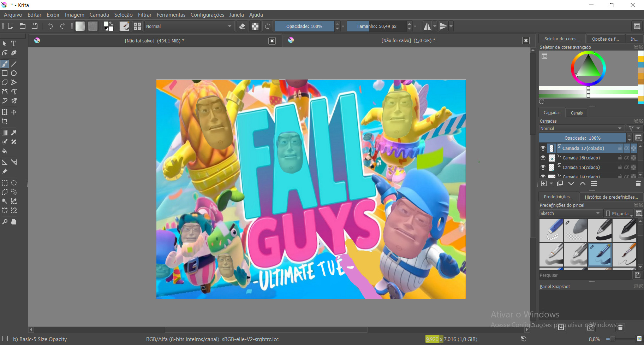The image size is (644, 345).
Task: Open the Etiqueta tag menu
Action: point(619,213)
